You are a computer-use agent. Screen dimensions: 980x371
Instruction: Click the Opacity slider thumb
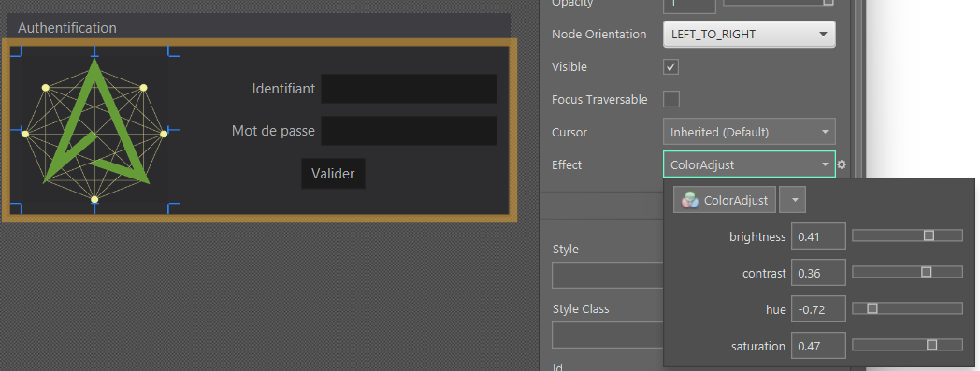pos(829,2)
